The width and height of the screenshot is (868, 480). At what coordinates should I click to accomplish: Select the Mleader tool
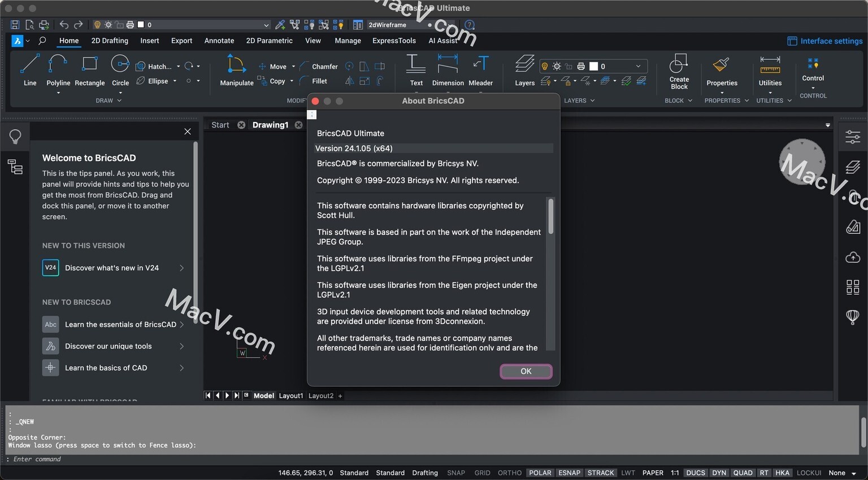pos(480,70)
